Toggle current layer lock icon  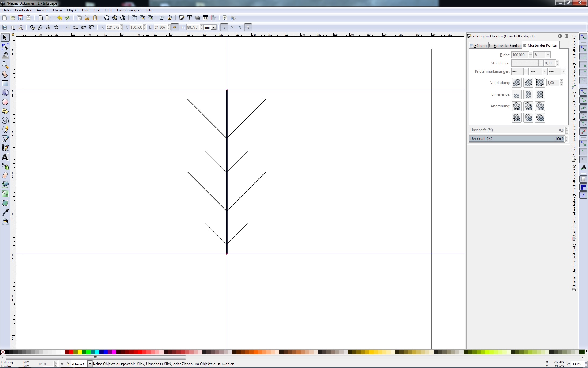pos(68,364)
